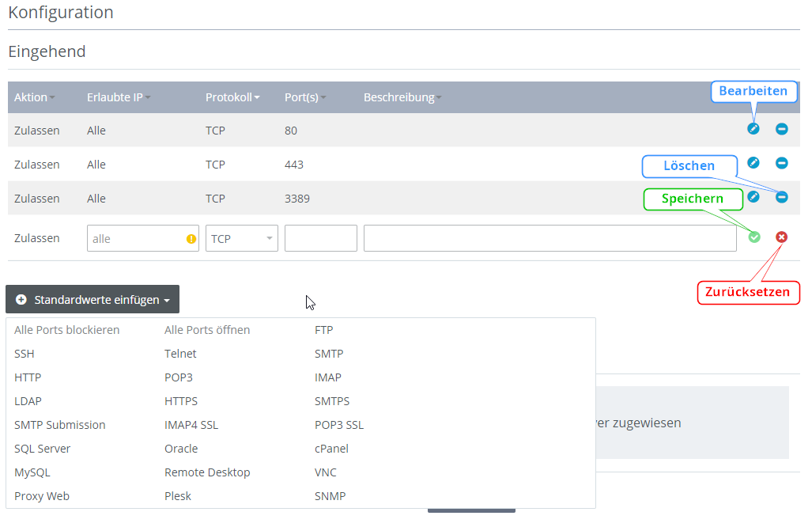The image size is (812, 527).
Task: Open the TCP protocol dropdown
Action: tap(241, 238)
